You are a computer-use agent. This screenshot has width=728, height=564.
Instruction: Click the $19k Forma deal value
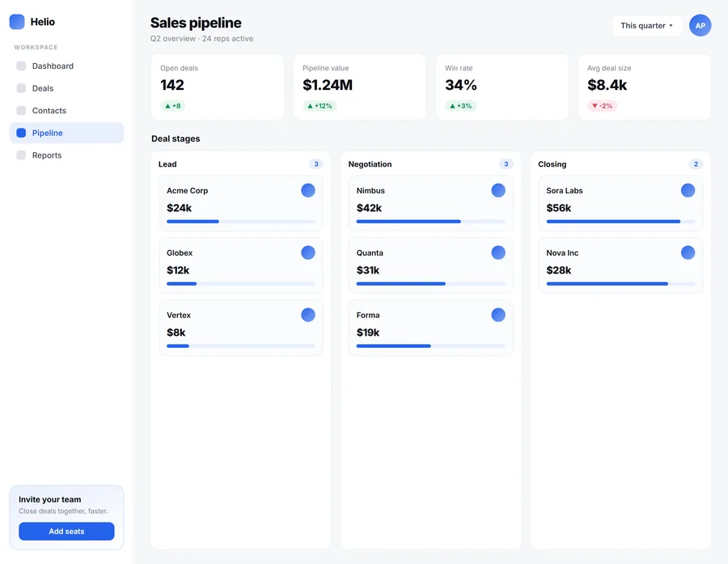(368, 333)
